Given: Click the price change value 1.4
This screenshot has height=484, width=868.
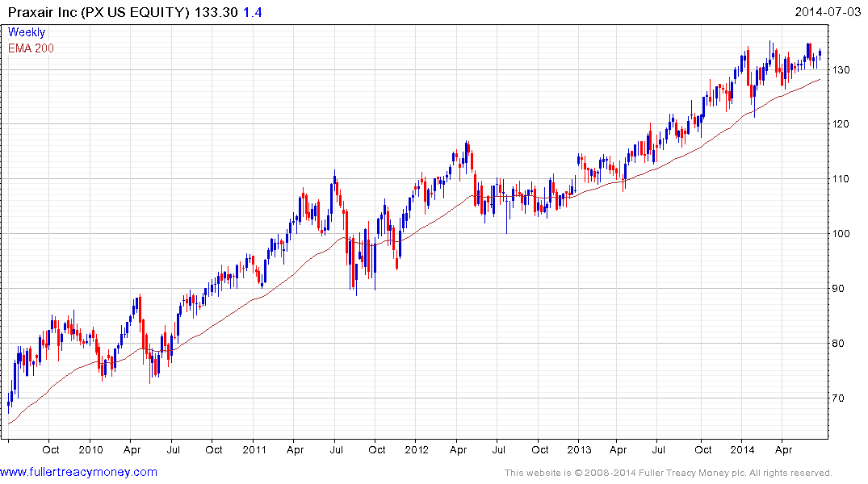Looking at the screenshot, I should tap(253, 12).
